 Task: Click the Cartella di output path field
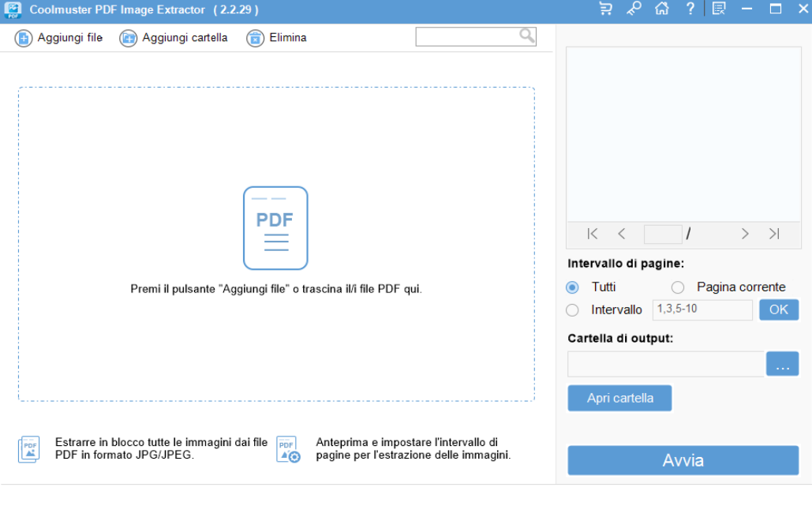click(x=666, y=364)
